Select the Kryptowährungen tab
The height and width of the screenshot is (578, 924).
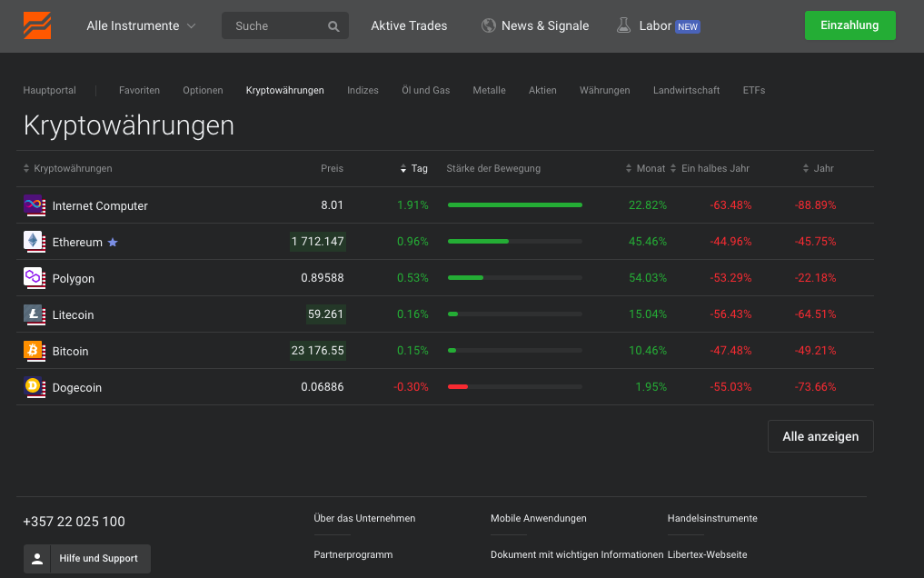284,90
